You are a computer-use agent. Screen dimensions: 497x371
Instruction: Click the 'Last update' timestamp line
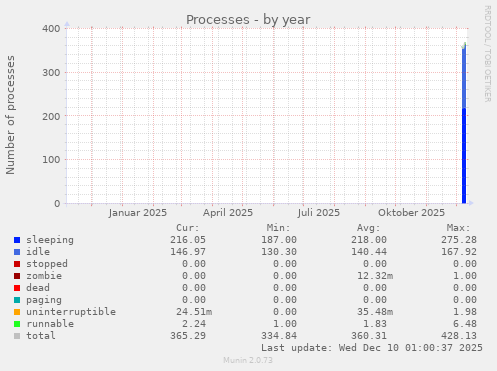(372, 348)
